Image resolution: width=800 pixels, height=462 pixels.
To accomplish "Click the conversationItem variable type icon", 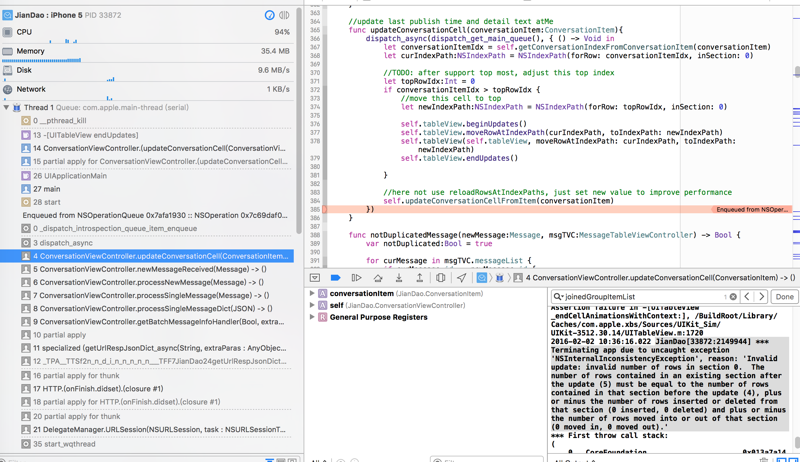I will pyautogui.click(x=322, y=294).
